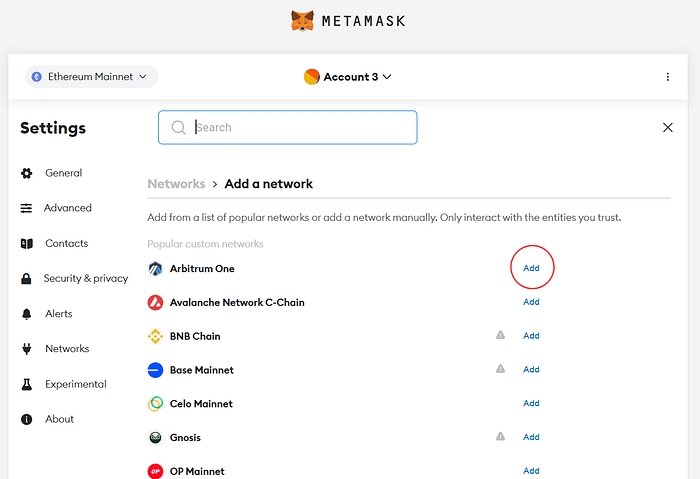Open the three-dot account options menu
Screen dimensions: 700x479
pyautogui.click(x=668, y=77)
